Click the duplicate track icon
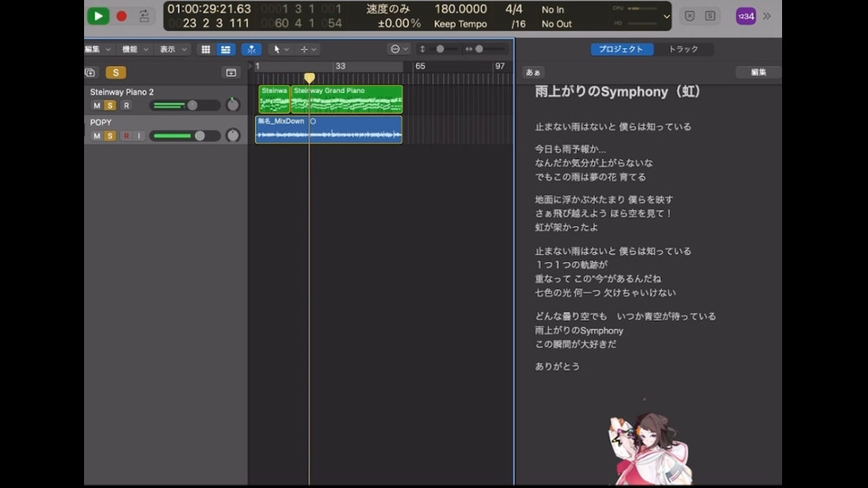This screenshot has width=868, height=488. click(x=90, y=72)
